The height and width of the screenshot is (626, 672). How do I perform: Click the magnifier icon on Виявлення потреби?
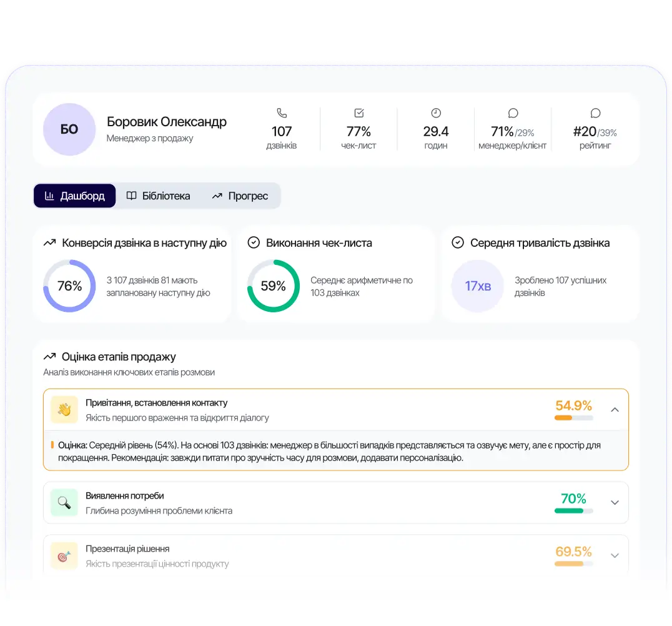coord(64,502)
